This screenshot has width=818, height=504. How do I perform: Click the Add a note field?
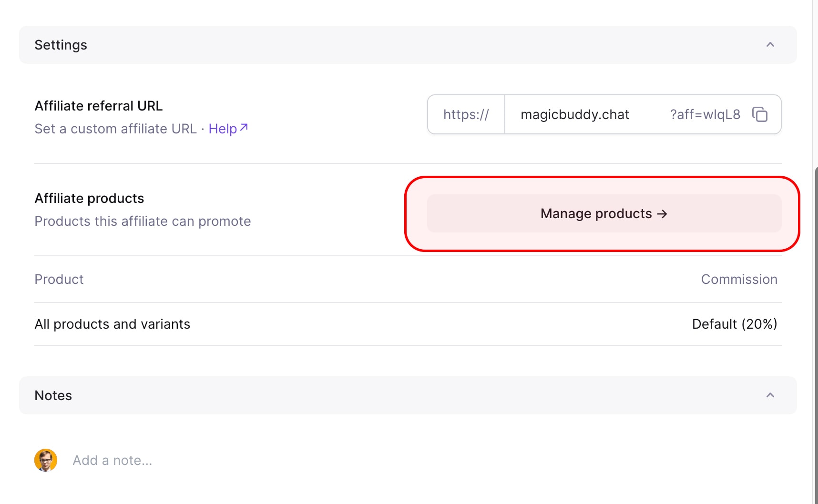click(x=112, y=460)
